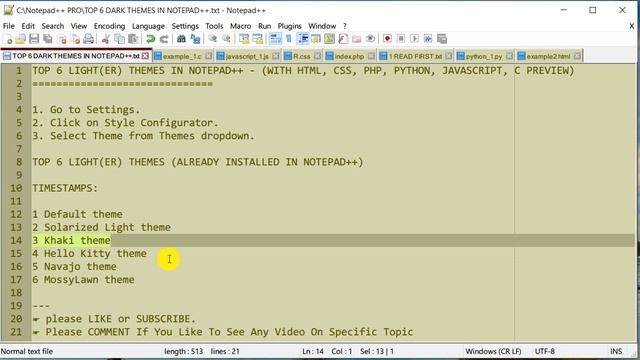
Task: Close the index.php tab
Action: [371, 56]
